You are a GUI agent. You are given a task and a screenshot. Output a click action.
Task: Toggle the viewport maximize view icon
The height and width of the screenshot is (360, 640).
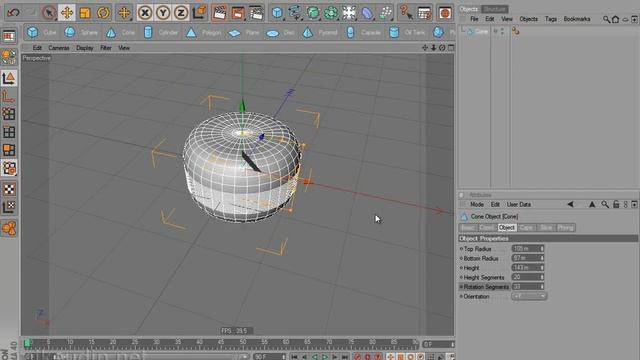(x=451, y=48)
